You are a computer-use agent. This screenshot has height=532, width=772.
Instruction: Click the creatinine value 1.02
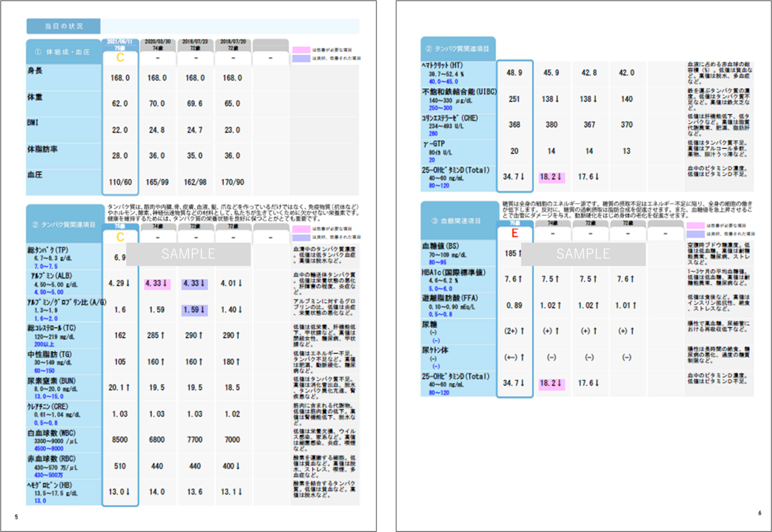[x=232, y=414]
